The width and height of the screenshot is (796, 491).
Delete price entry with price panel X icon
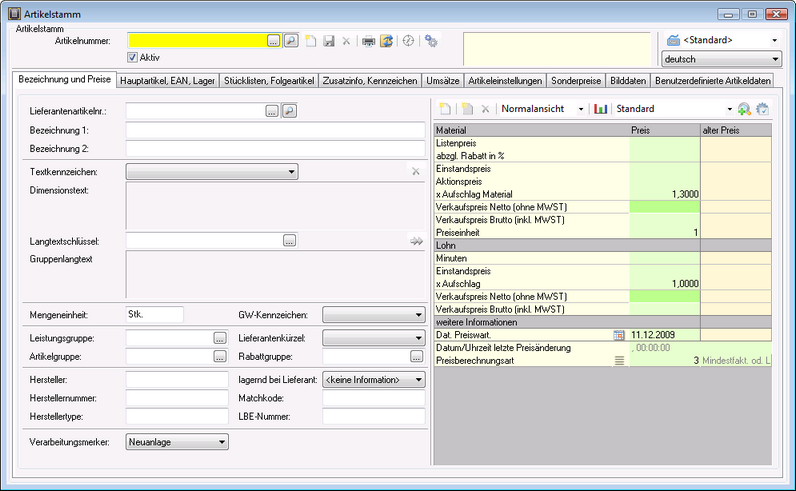[x=485, y=108]
